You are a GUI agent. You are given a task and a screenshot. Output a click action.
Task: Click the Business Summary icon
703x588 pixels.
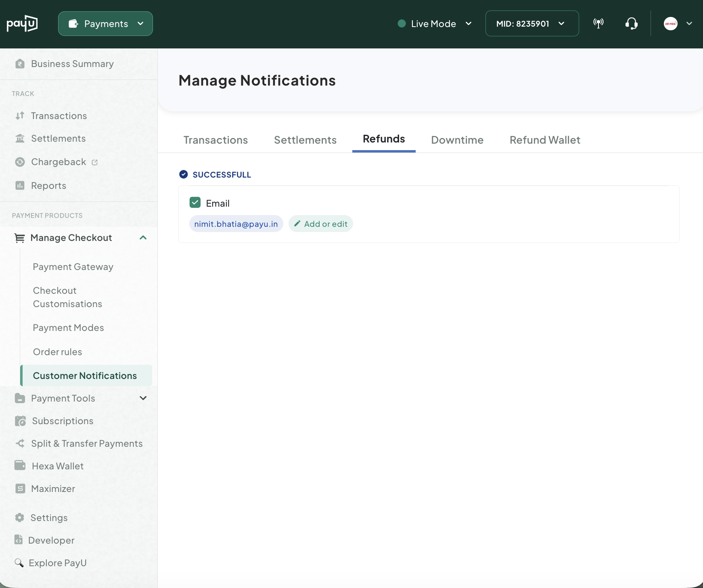[x=20, y=64]
